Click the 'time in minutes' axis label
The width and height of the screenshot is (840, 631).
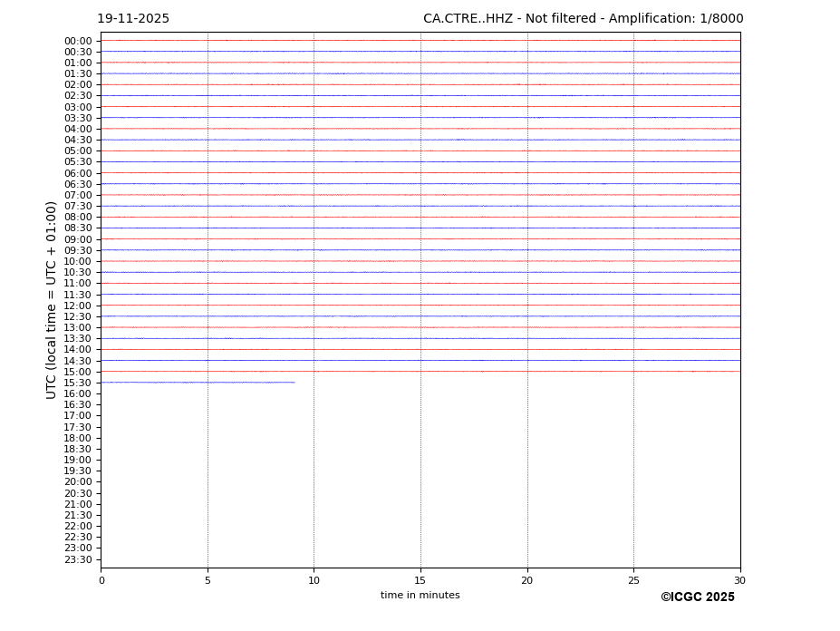420,596
